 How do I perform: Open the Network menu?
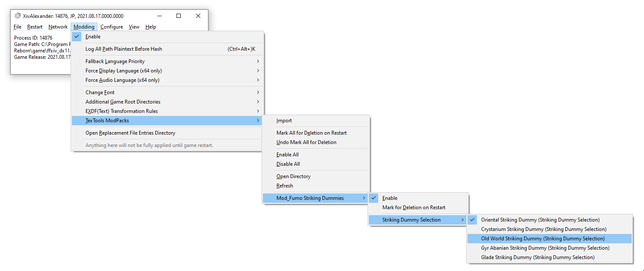coord(58,27)
